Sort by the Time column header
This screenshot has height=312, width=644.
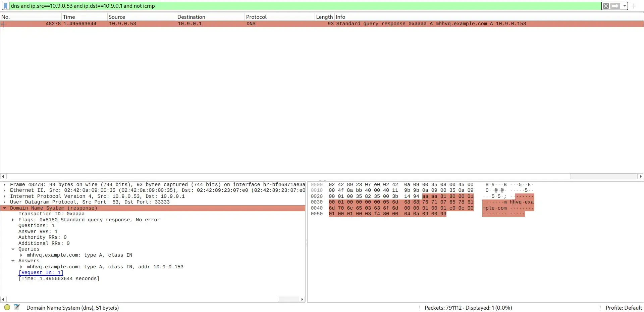(85, 17)
